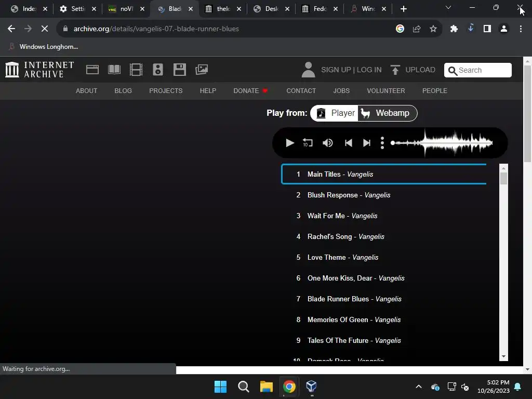532x399 pixels.
Task: Click the UPLOAD button
Action: point(413,70)
